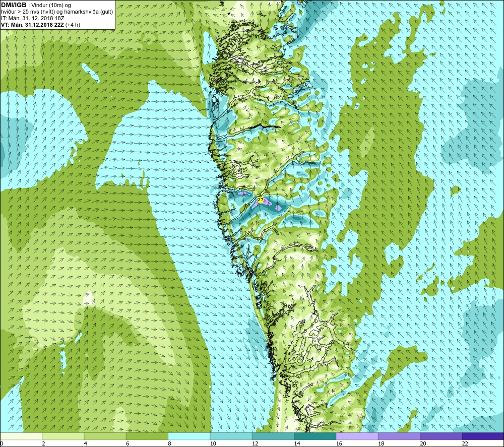Click the legend scale label 4
504x447 pixels.
pos(86,443)
